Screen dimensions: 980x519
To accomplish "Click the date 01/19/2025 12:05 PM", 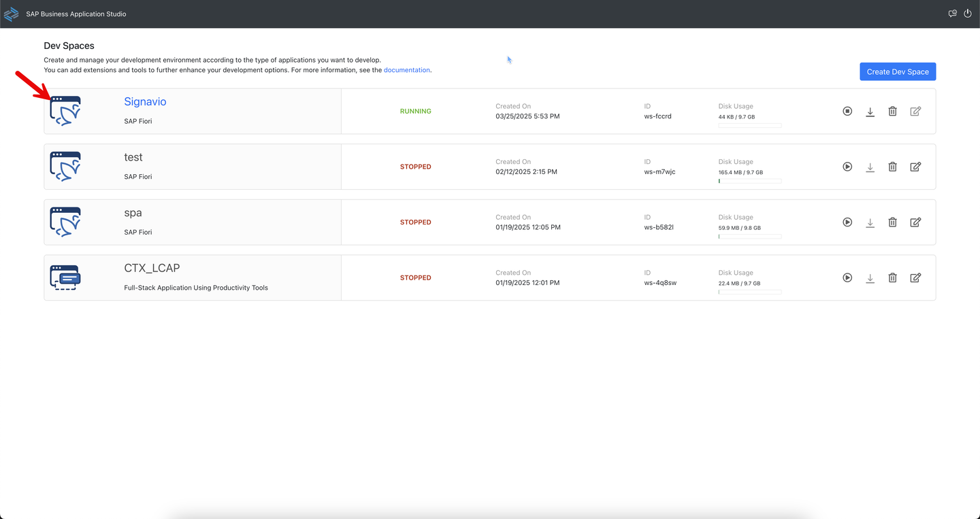I will (528, 227).
